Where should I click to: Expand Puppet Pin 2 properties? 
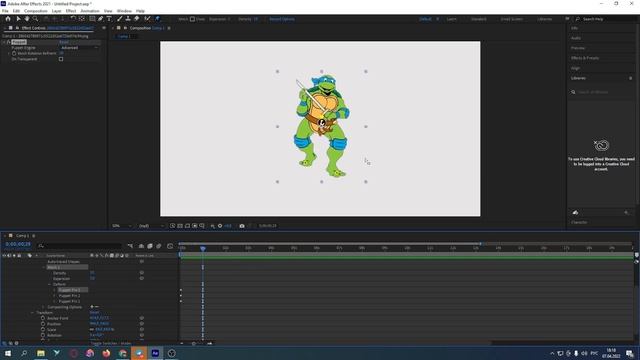55,296
